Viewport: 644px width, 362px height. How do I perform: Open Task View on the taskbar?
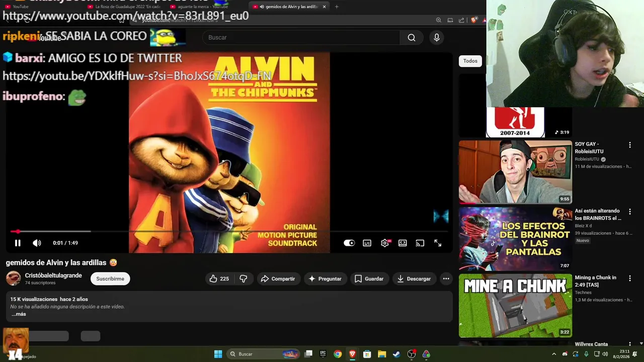(x=308, y=354)
